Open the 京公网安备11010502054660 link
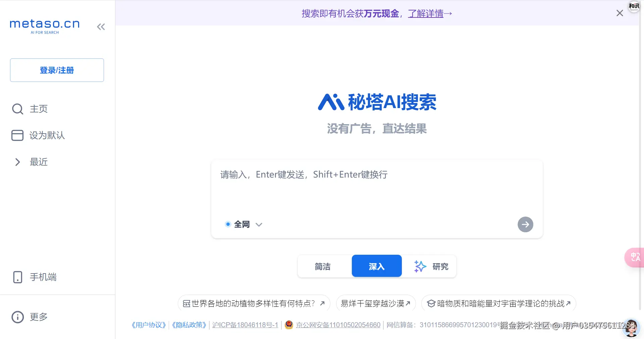644x339 pixels. tap(338, 325)
